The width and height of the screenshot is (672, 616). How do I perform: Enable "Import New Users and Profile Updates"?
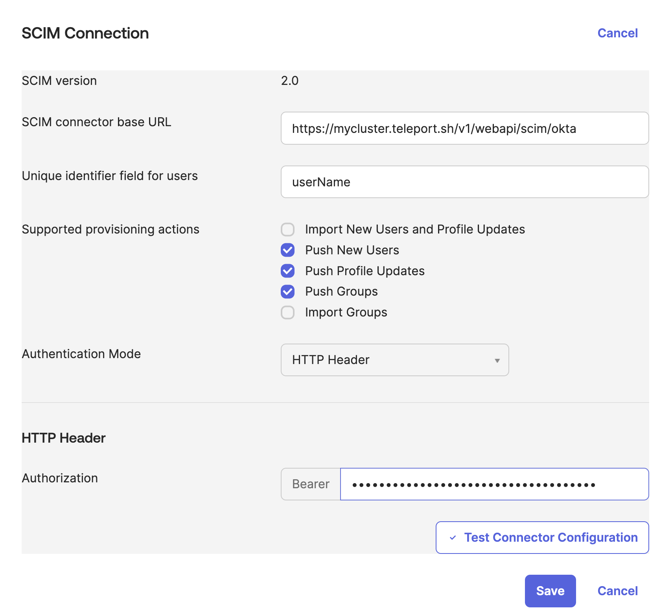click(287, 229)
